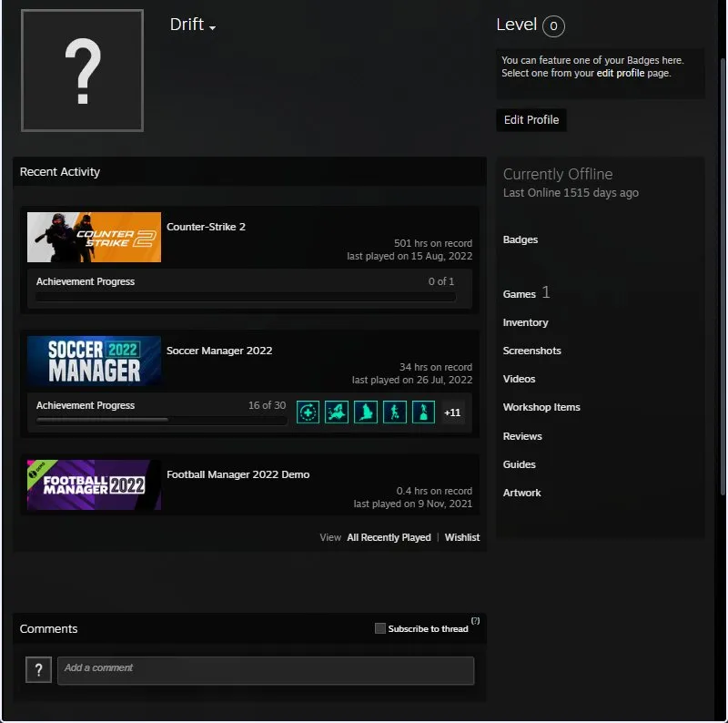
Task: Open the Guides link
Action: tap(519, 464)
